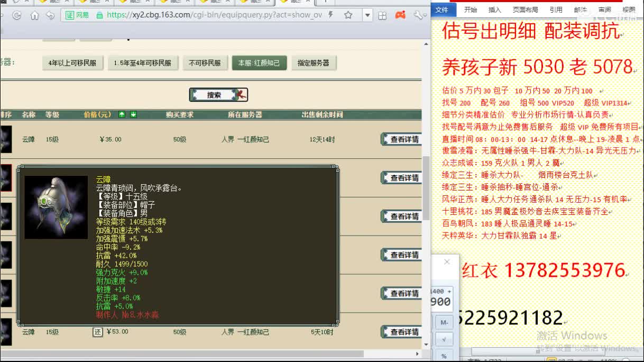Click the 还 bargain icon beside ¥53.00
Viewport: 644px width, 362px height.
[x=97, y=332]
